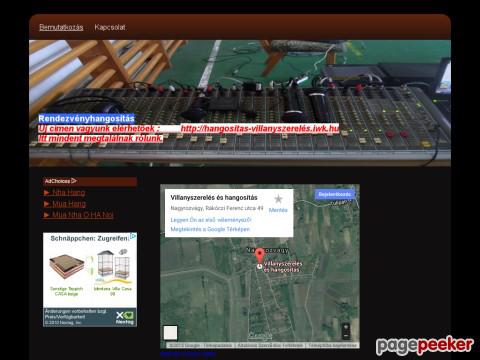
Task: Click the map zoom control in lower corner
Action: click(x=346, y=331)
